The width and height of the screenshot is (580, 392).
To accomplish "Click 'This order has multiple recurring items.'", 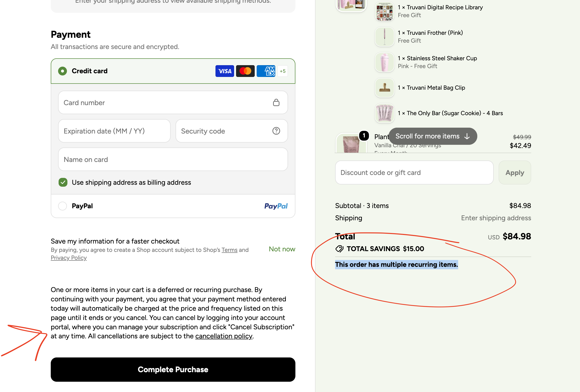I will pos(396,265).
